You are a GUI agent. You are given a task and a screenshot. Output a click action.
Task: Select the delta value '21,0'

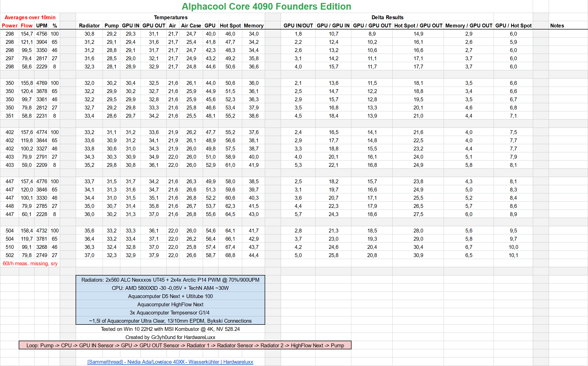click(418, 116)
